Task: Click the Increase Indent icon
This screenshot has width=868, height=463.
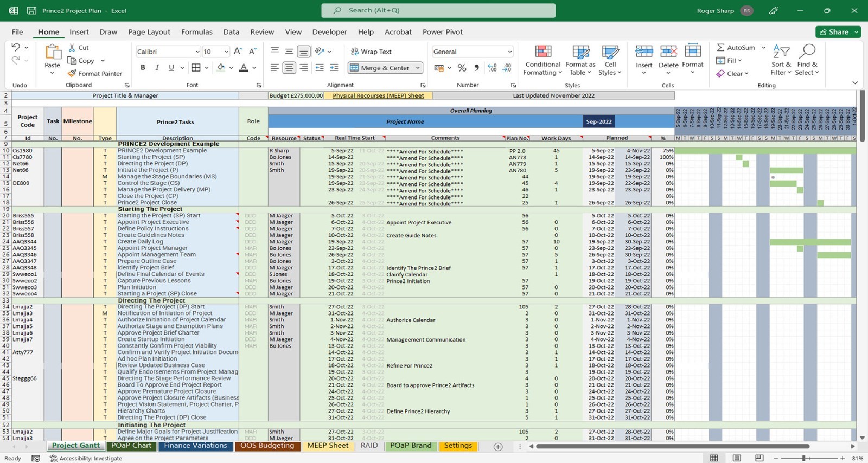Action: (x=334, y=68)
